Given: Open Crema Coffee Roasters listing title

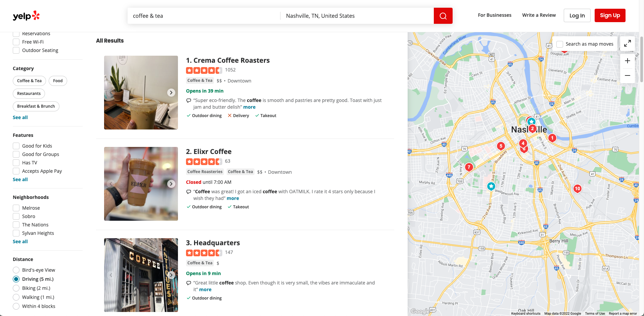Looking at the screenshot, I should pyautogui.click(x=231, y=60).
